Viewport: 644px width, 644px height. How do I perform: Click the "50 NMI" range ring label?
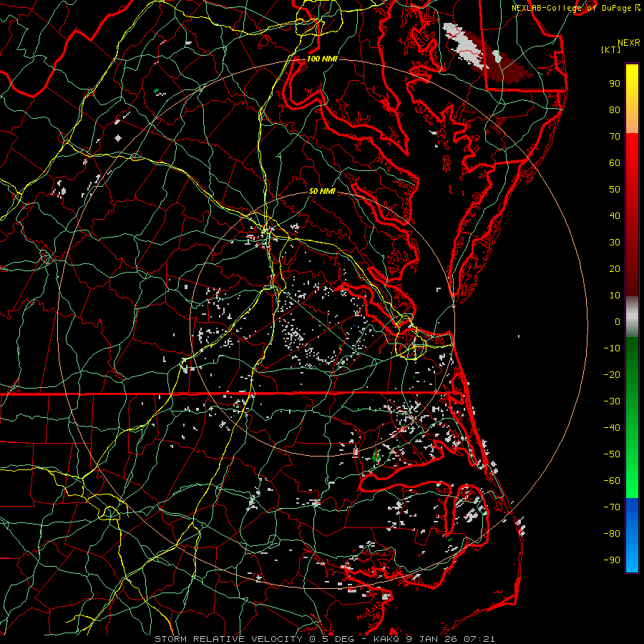(322, 191)
